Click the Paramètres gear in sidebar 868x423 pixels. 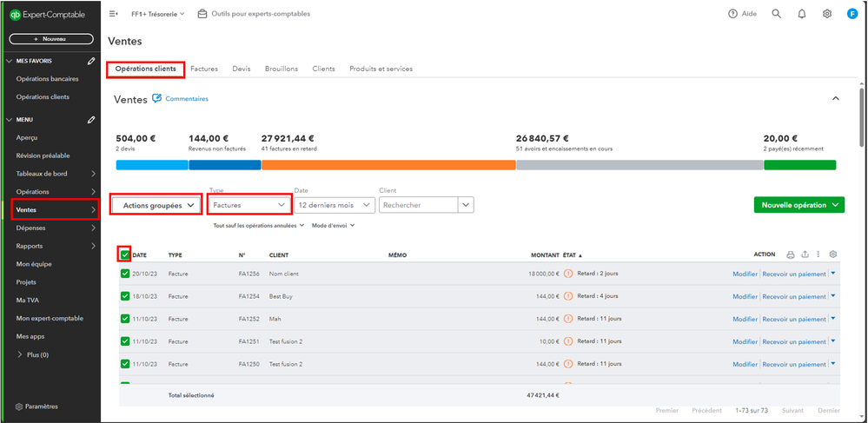click(x=19, y=406)
